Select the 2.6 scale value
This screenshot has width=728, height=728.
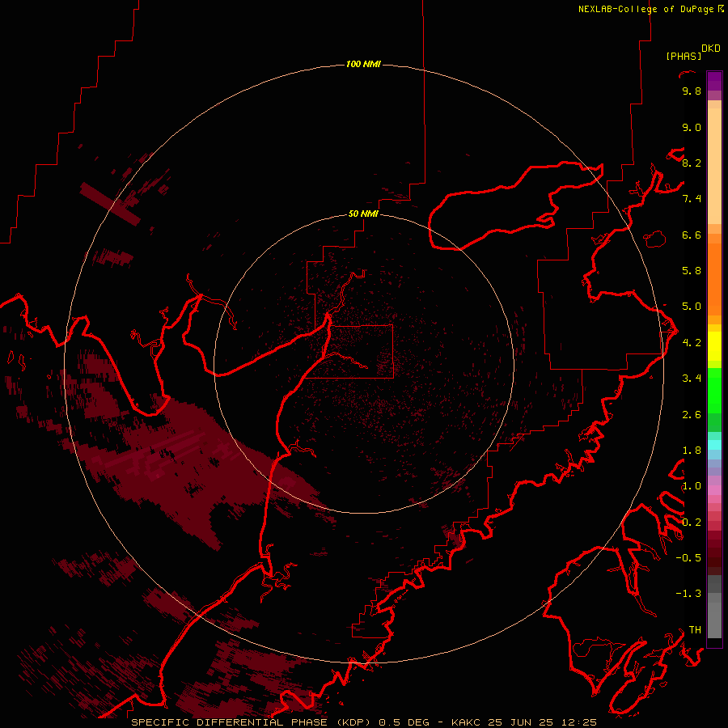pos(692,415)
